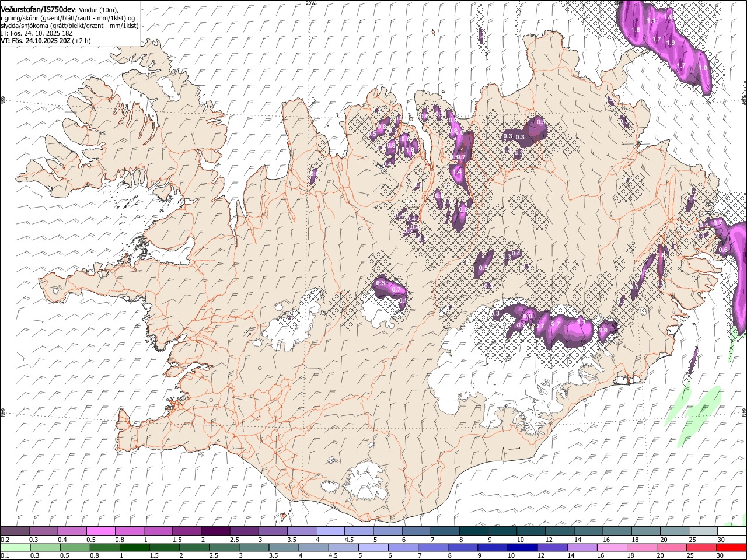Image resolution: width=747 pixels, height=560 pixels.
Task: Pick the dark mauve swatch between 0.2 and 0.3
Action: pyautogui.click(x=15, y=531)
